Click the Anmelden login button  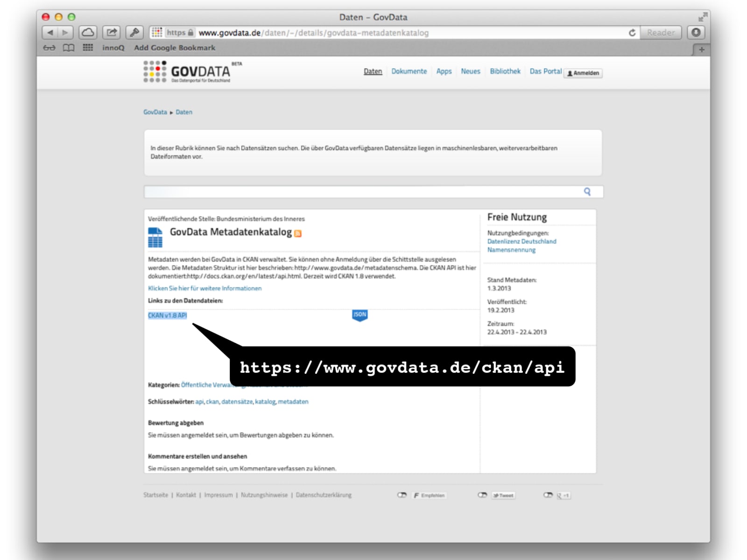pyautogui.click(x=583, y=73)
